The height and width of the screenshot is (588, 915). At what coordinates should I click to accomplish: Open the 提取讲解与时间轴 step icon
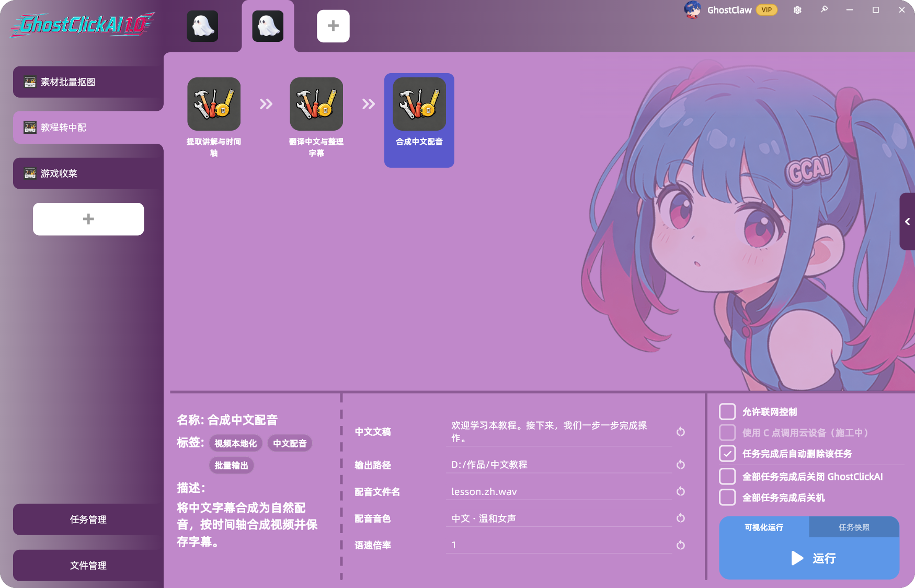[214, 104]
